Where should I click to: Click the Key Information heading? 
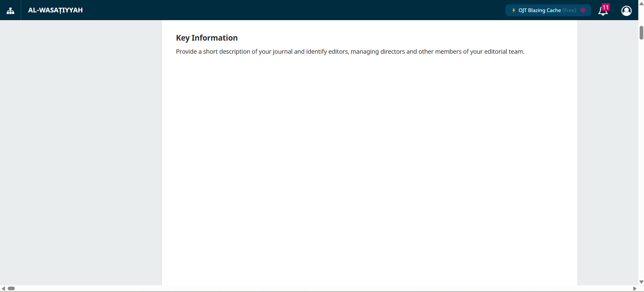click(206, 38)
